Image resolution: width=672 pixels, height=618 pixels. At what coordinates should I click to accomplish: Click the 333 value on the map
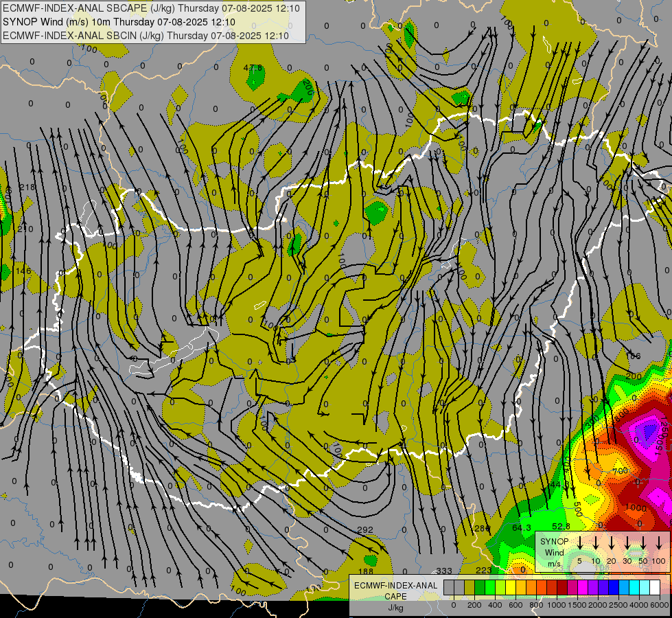click(x=444, y=571)
